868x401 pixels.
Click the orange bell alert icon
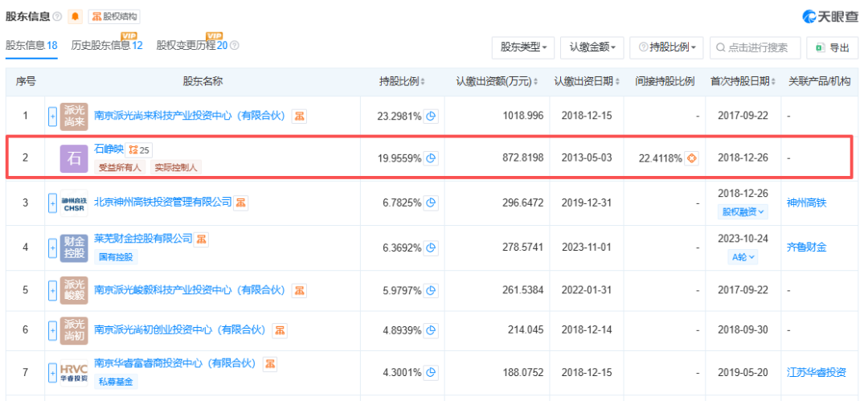click(76, 17)
